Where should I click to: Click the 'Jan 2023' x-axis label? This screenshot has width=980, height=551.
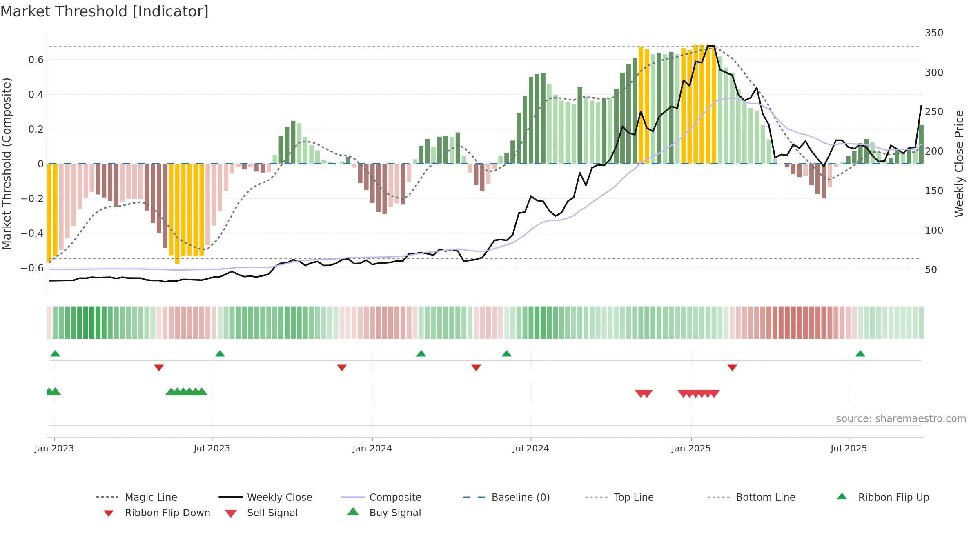(x=54, y=449)
